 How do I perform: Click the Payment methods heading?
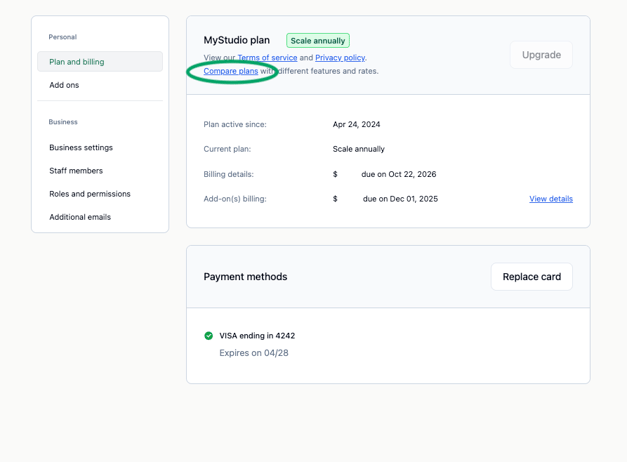245,277
